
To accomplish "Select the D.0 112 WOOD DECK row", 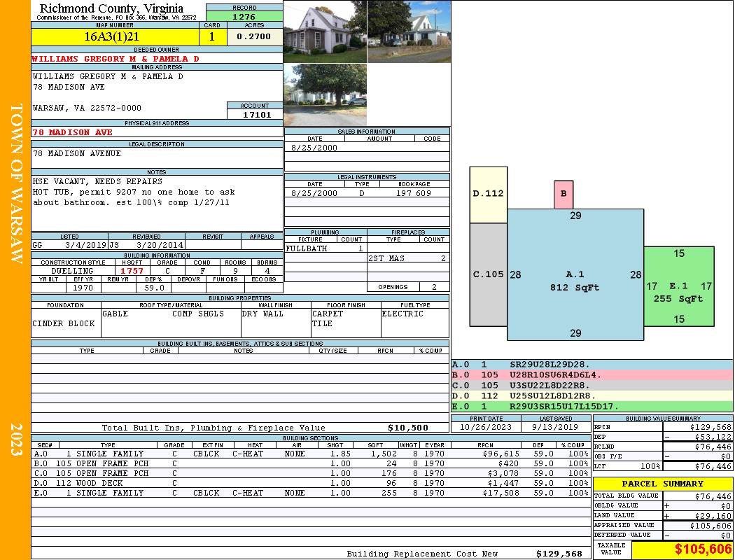I will click(310, 483).
